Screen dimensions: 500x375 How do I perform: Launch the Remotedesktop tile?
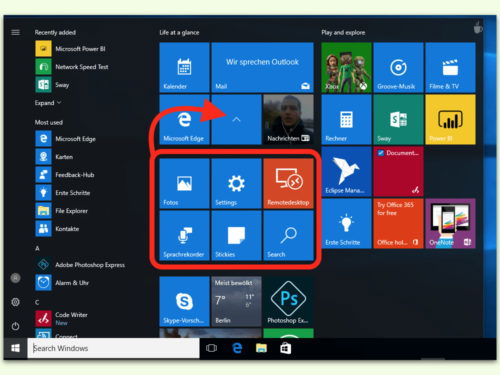[x=288, y=183]
